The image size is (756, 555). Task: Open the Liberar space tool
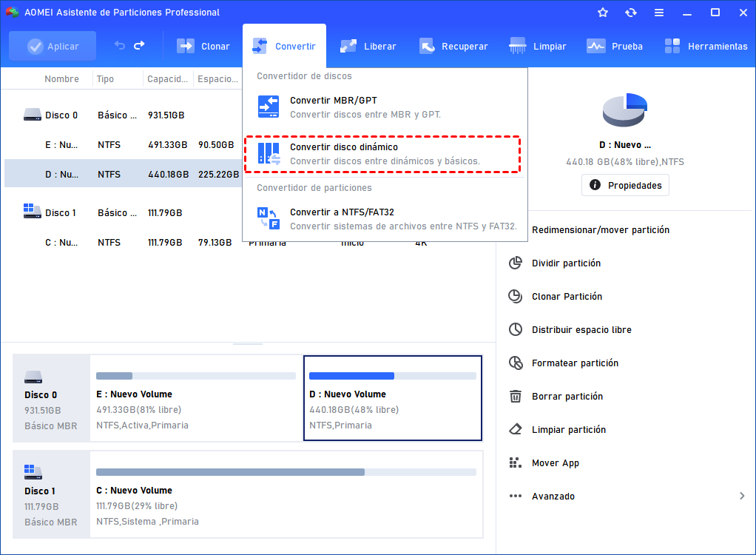pos(368,46)
